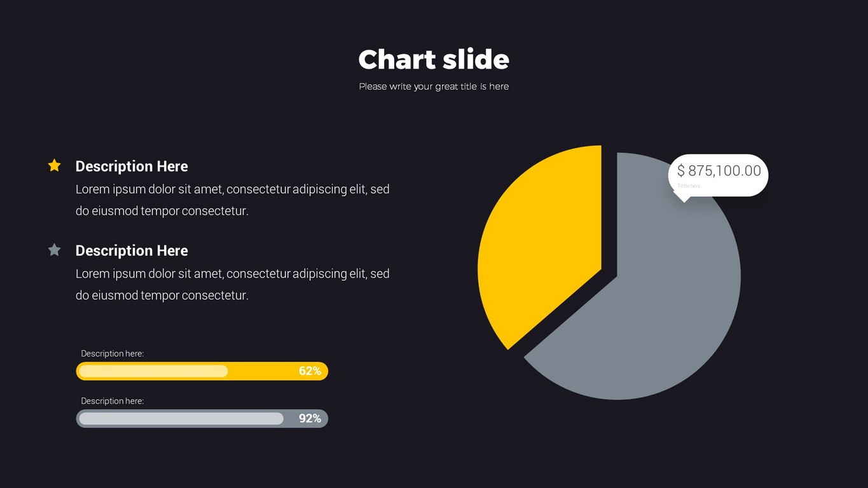The width and height of the screenshot is (868, 488).
Task: Click the gray star bullet icon
Action: point(55,250)
